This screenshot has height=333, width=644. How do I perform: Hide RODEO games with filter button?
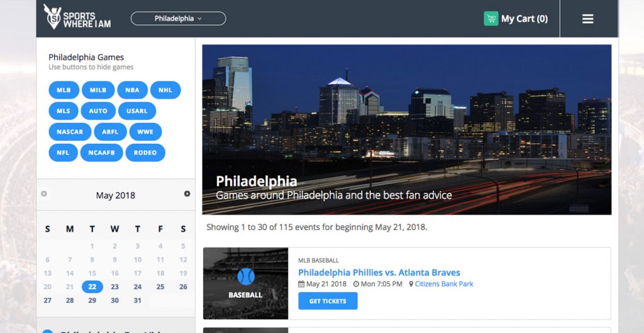point(145,153)
